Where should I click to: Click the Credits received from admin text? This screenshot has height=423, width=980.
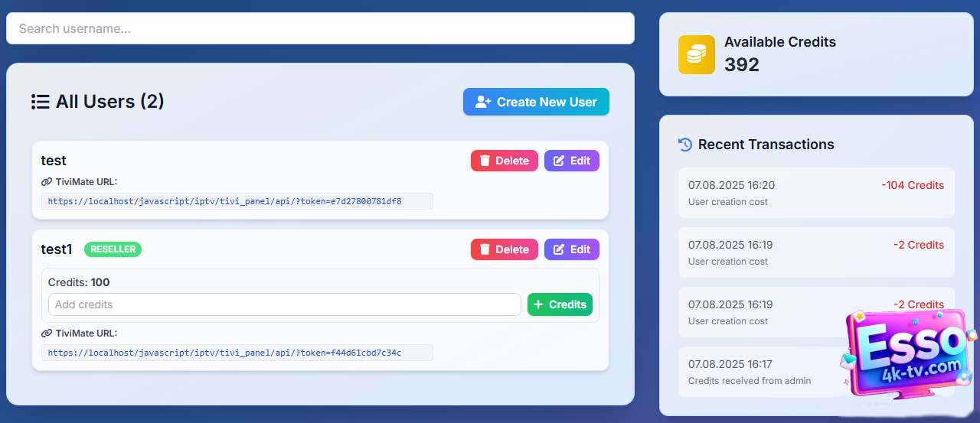pos(750,381)
